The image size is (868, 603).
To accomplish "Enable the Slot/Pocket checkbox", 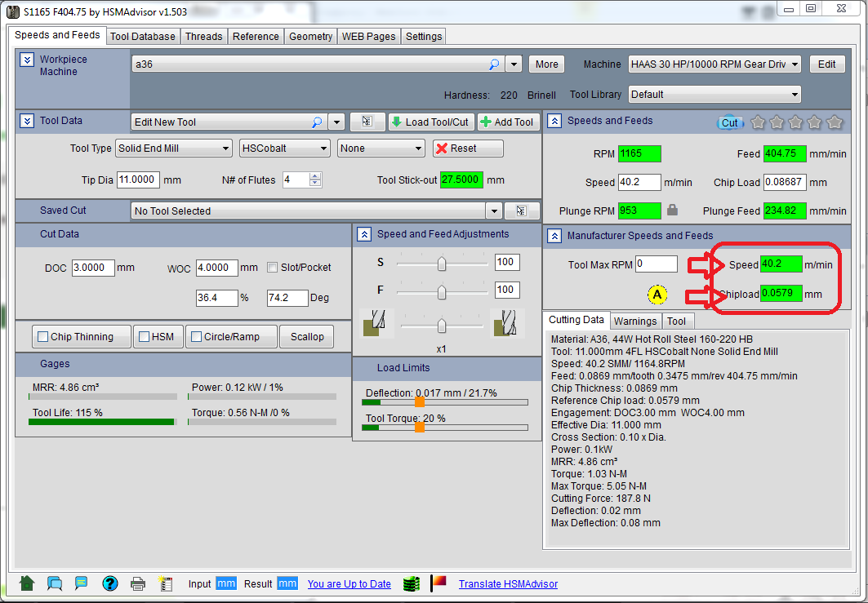I will click(274, 268).
